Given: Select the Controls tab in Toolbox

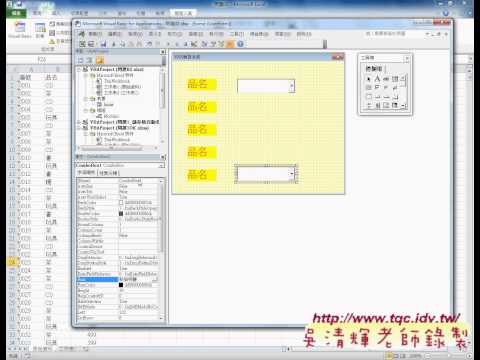Looking at the screenshot, I should tap(373, 69).
